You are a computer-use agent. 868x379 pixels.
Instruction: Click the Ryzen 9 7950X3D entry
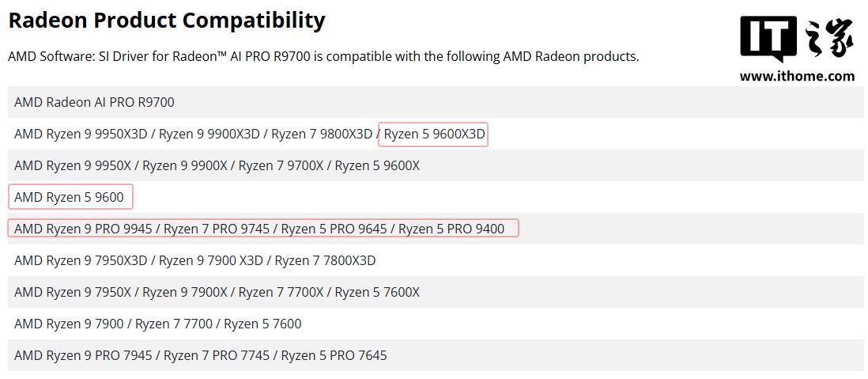97,260
